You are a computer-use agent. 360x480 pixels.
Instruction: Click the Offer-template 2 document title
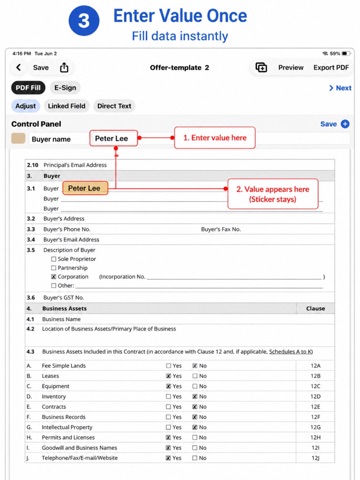click(x=179, y=68)
